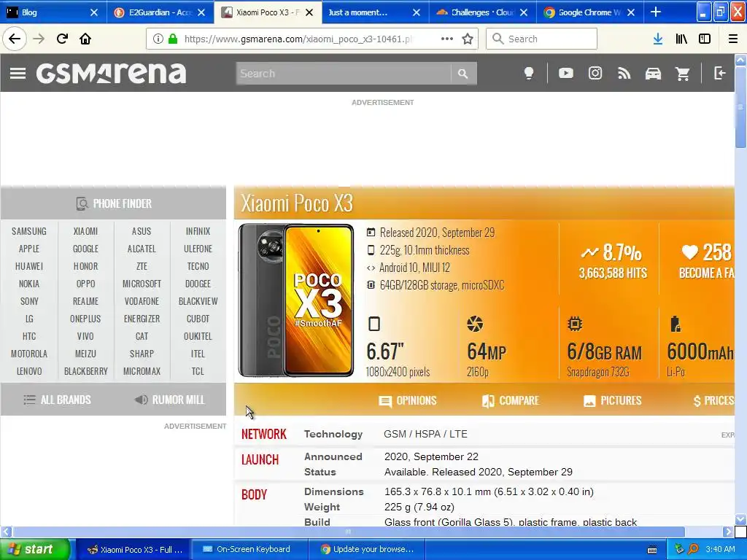This screenshot has height=560, width=747.
Task: Click the 8.7% popularity trend icon
Action: pyautogui.click(x=589, y=252)
